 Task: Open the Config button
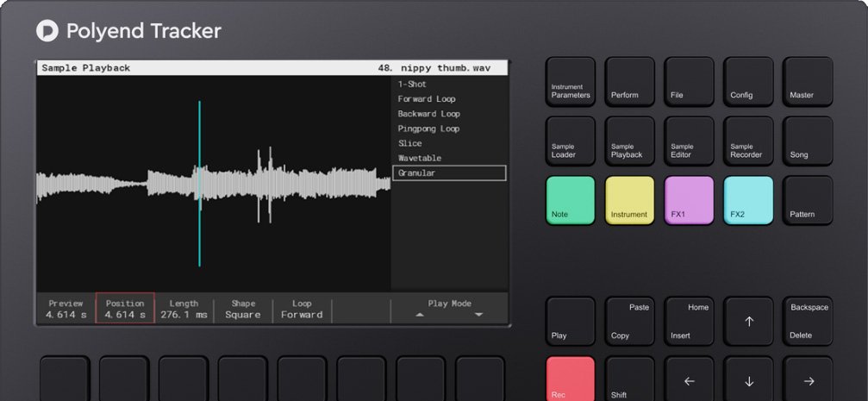click(x=748, y=81)
